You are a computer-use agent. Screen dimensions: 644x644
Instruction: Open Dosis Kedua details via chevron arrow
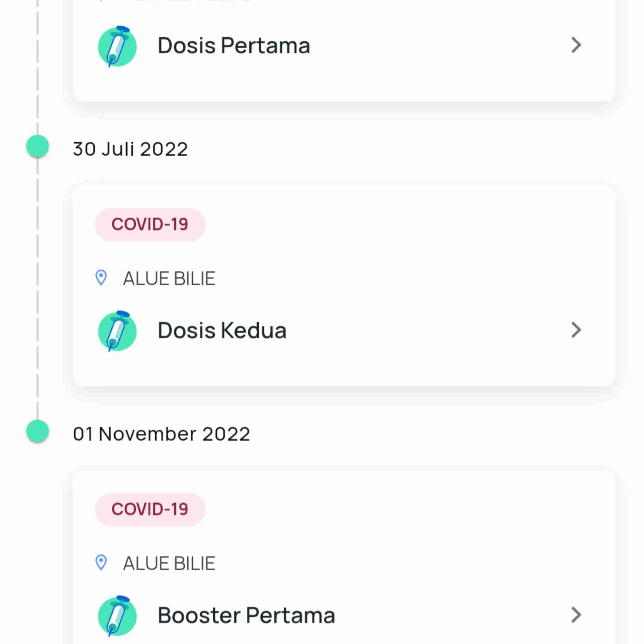click(x=576, y=330)
